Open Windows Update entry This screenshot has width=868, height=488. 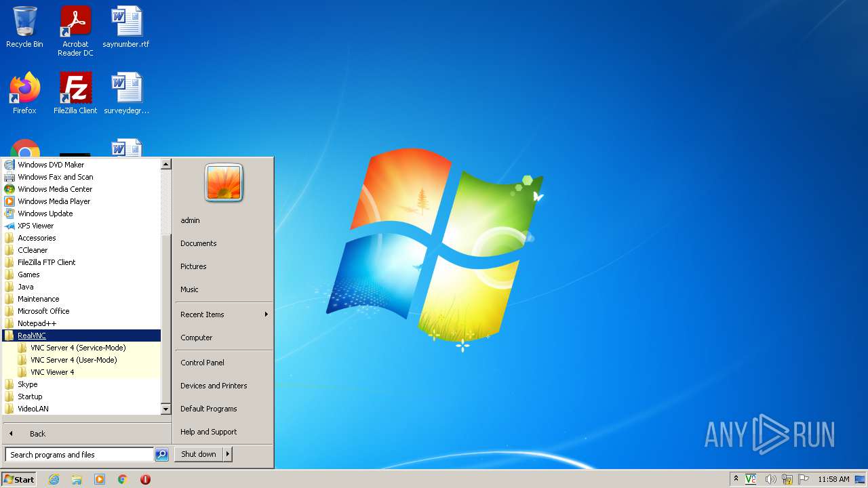tap(81, 213)
